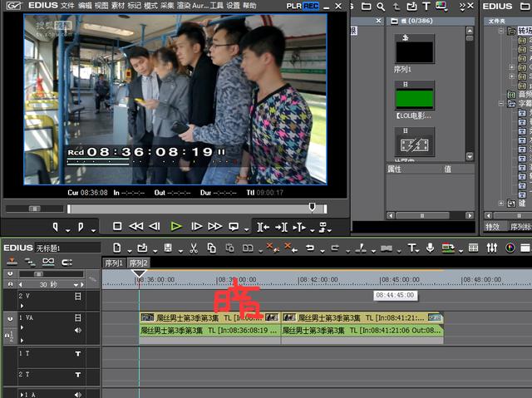Open dropdown beside save project icon
The image size is (532, 398).
point(180,251)
